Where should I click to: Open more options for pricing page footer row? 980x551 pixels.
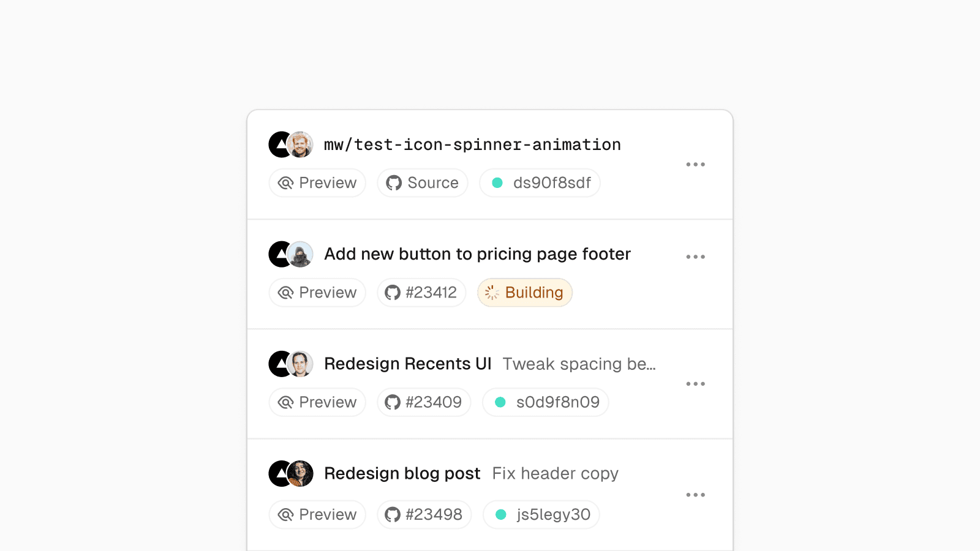point(695,257)
